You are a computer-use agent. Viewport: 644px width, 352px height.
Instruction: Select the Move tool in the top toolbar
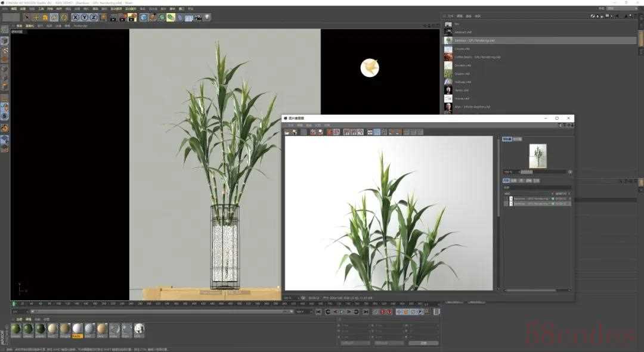coord(36,17)
